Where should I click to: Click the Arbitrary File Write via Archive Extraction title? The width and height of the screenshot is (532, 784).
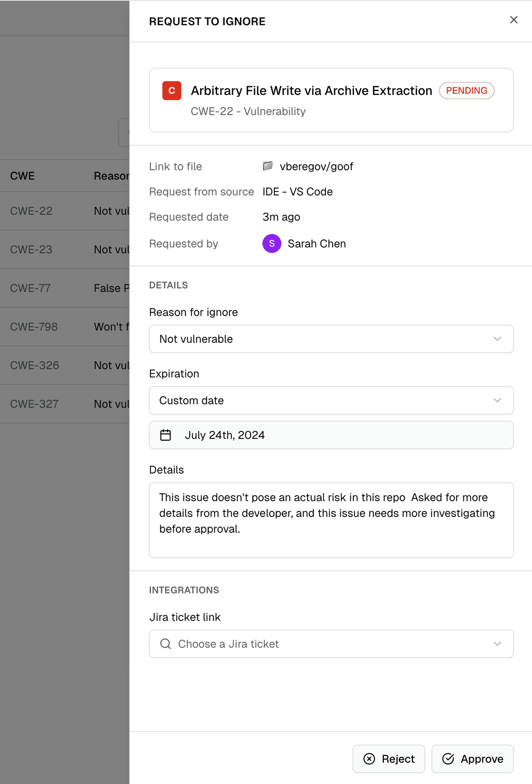(x=311, y=91)
